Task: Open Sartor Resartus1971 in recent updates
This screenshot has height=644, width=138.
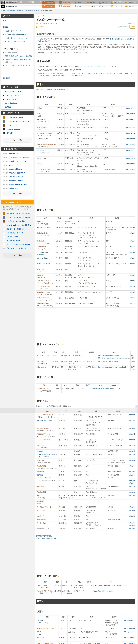Action: 18,185
